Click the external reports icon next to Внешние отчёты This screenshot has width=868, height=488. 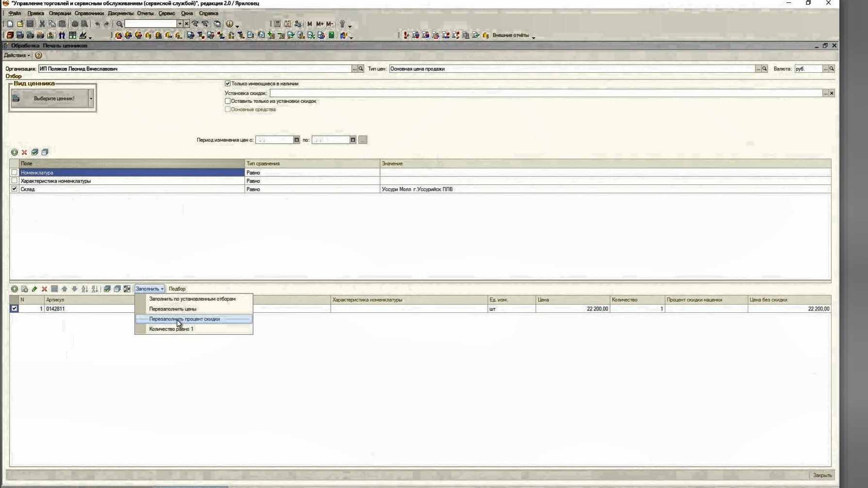(x=486, y=35)
